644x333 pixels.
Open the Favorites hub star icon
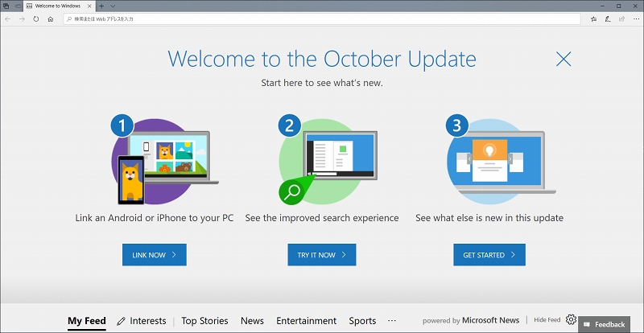pyautogui.click(x=593, y=18)
